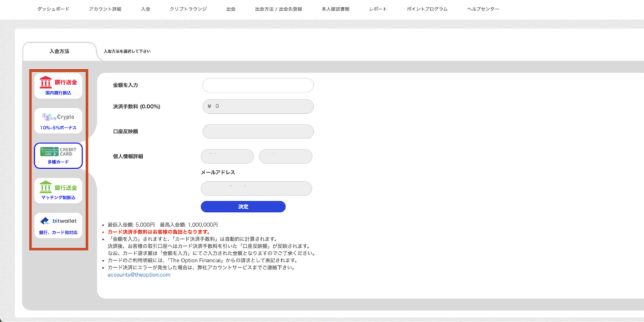Select the CREDIT CARD 多種カード option
This screenshot has height=322, width=644.
[x=58, y=156]
